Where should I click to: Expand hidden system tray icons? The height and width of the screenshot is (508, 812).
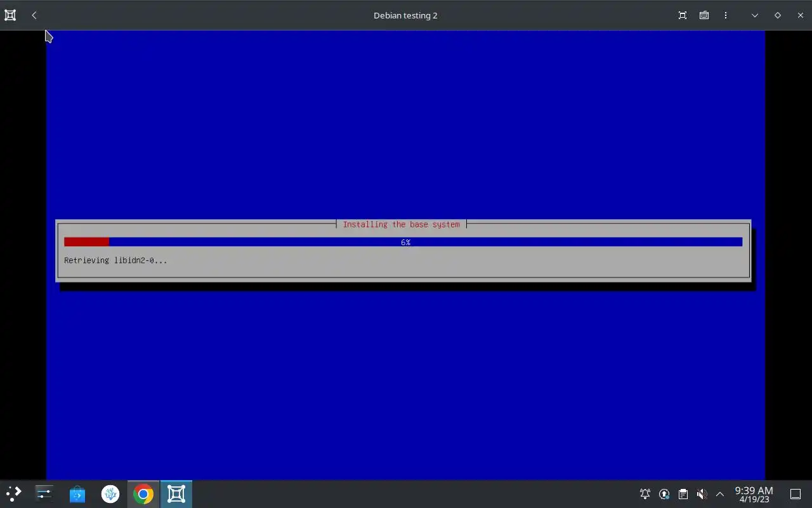tap(720, 494)
